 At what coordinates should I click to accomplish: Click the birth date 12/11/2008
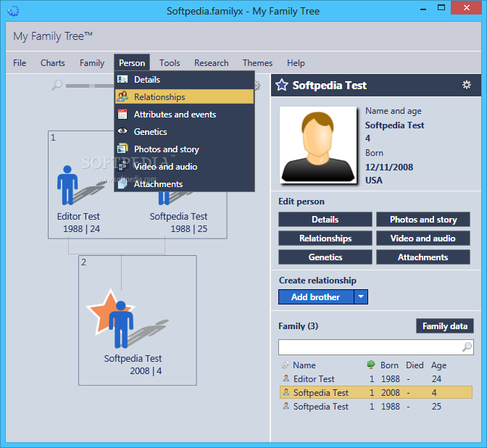point(389,167)
